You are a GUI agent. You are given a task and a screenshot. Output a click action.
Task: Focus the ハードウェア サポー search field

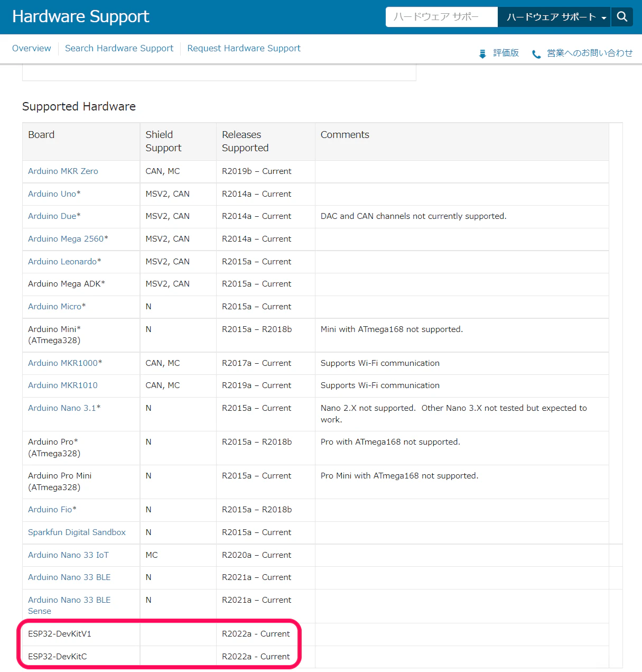click(x=442, y=17)
